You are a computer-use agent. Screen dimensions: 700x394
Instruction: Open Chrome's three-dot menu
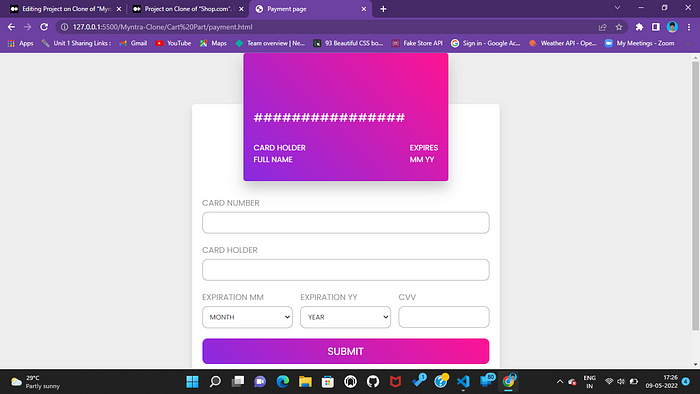[689, 27]
